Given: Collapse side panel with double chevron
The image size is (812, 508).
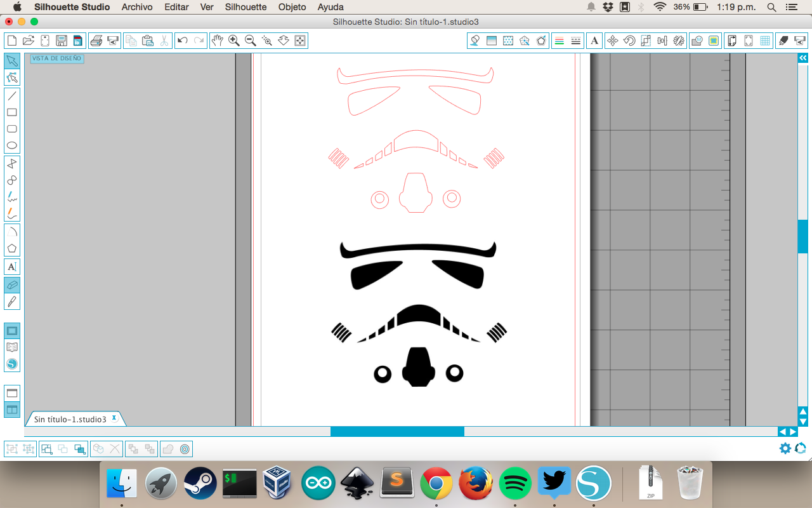Looking at the screenshot, I should (802, 58).
